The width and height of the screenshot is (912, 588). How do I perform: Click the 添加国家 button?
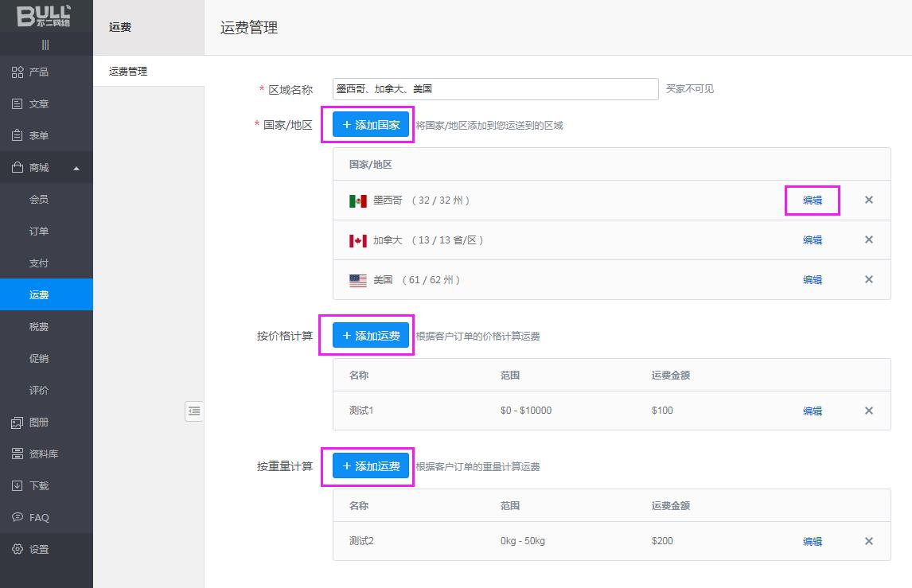pos(371,125)
